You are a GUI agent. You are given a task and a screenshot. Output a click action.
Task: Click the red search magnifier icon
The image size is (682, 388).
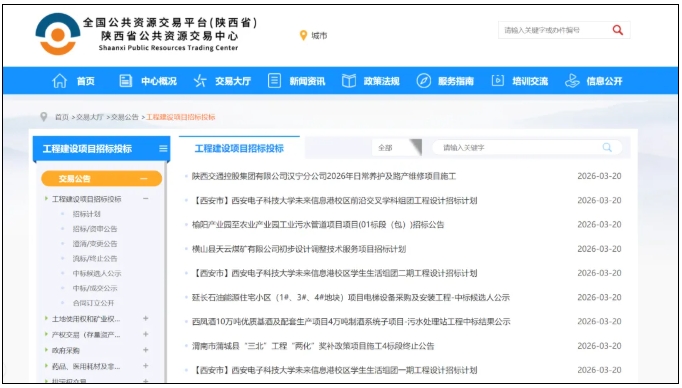617,30
